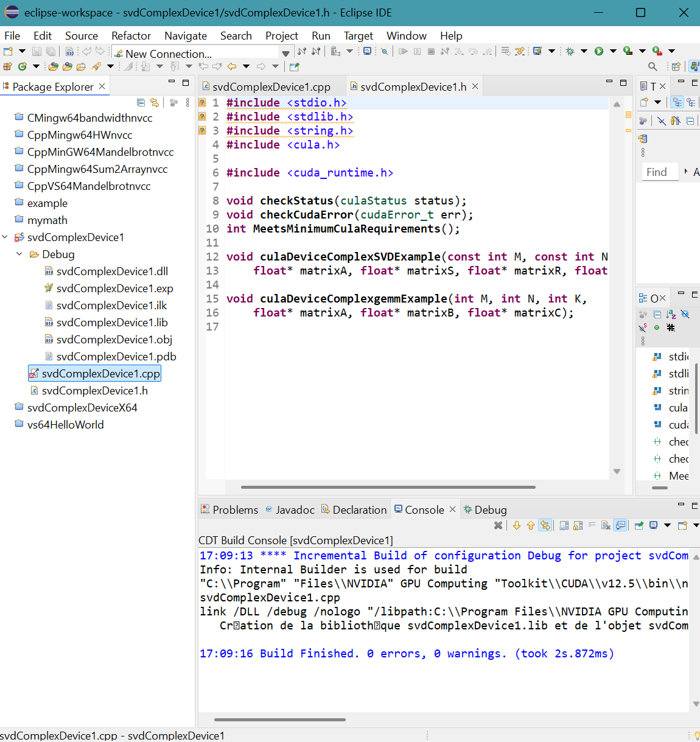This screenshot has height=742, width=700.
Task: Toggle Link with Editor in Package Explorer
Action: pyautogui.click(x=155, y=103)
